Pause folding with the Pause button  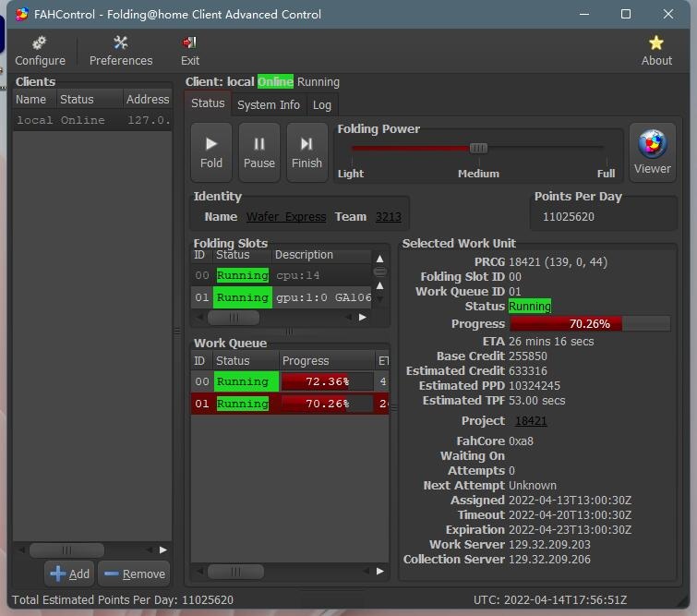click(x=259, y=152)
